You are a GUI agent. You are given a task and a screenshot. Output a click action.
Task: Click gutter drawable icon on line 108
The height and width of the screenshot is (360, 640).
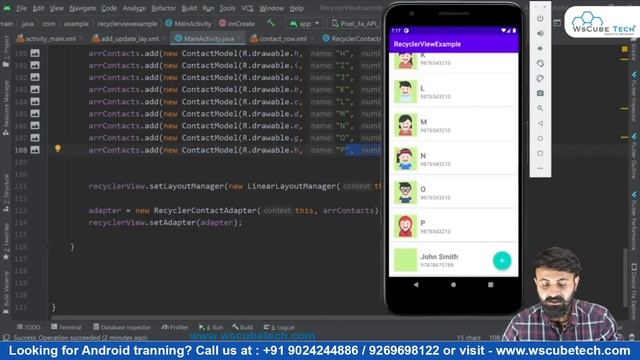point(35,150)
